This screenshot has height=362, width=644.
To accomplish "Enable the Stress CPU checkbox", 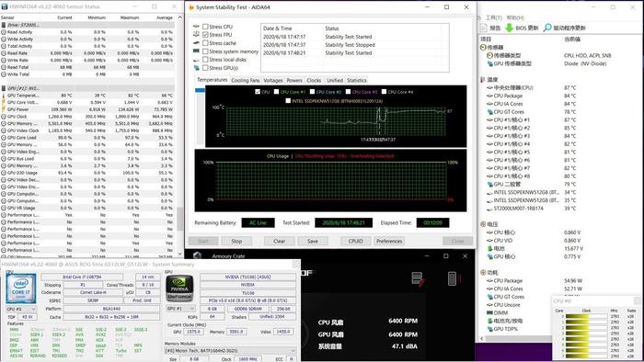I will pos(205,27).
